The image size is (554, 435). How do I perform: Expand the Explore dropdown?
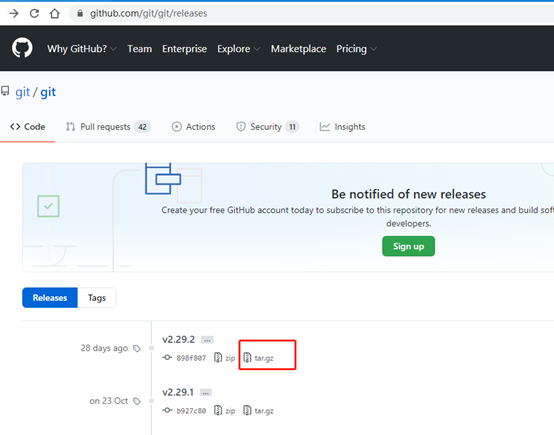point(238,49)
